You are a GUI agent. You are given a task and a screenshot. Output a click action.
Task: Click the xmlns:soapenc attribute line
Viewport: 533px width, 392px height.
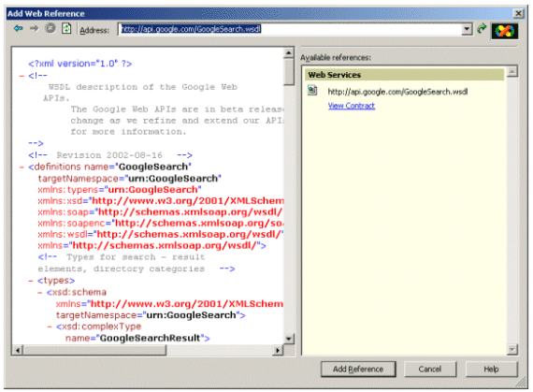(x=161, y=224)
